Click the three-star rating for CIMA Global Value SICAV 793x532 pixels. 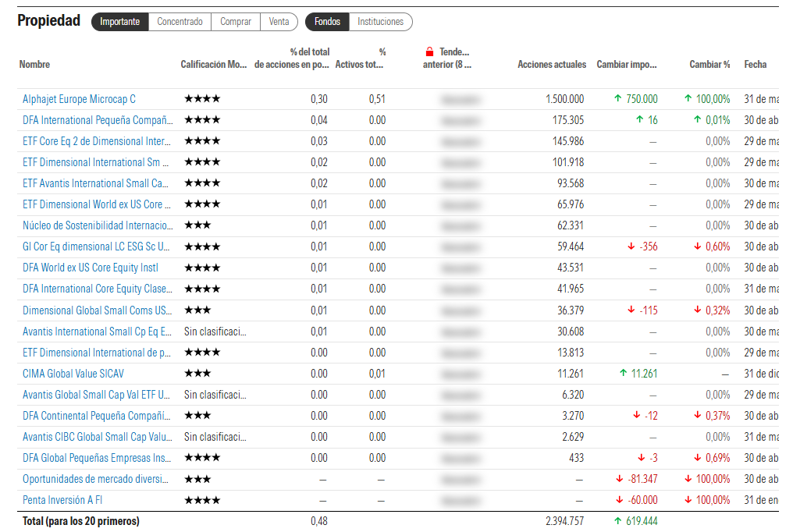(x=197, y=374)
